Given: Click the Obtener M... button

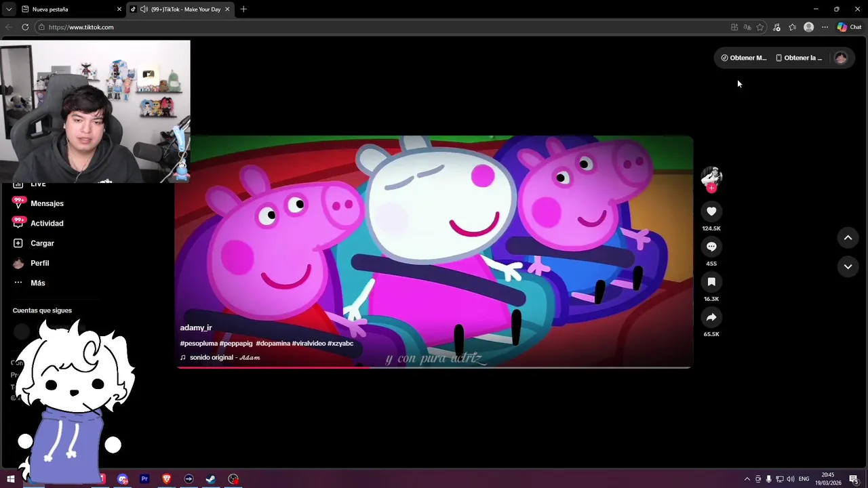Looking at the screenshot, I should (x=744, y=58).
